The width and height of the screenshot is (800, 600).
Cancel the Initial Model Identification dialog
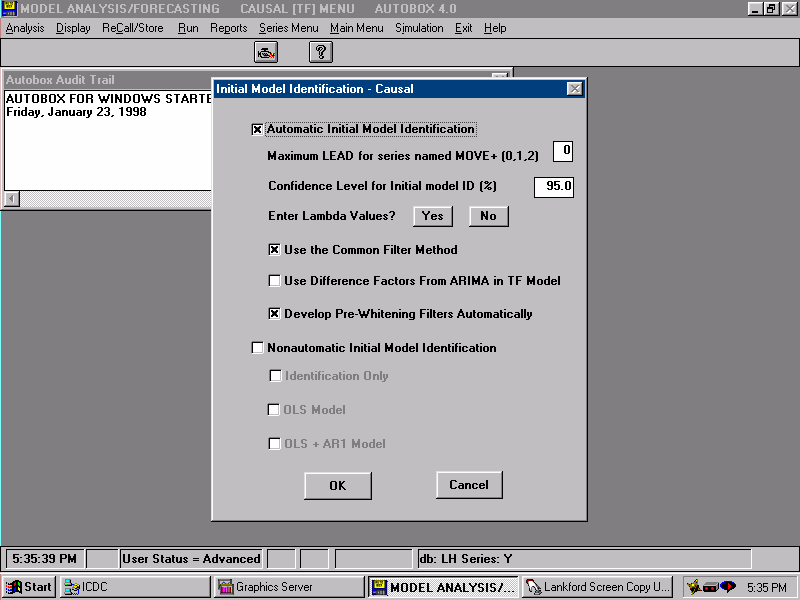coord(469,485)
